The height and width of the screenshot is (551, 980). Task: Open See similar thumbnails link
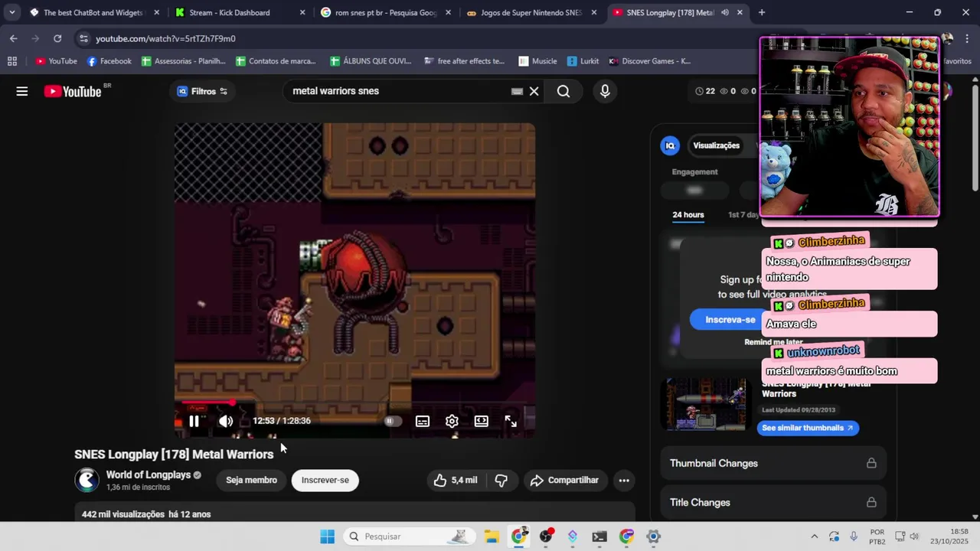[x=808, y=428]
